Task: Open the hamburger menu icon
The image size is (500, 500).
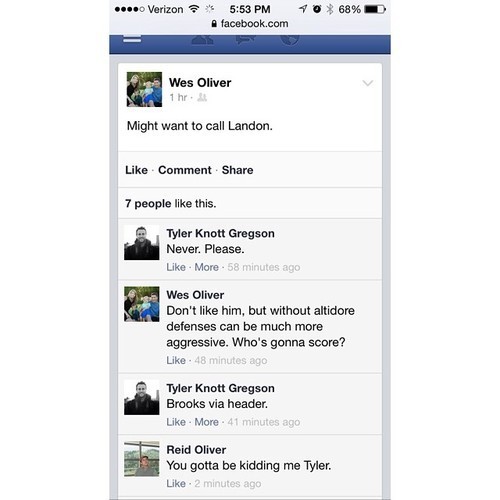Action: point(132,38)
